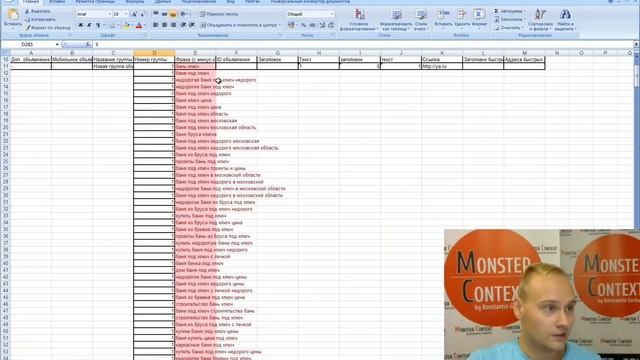
Task: Open the number format dropdown (Общий)
Action: (331, 14)
